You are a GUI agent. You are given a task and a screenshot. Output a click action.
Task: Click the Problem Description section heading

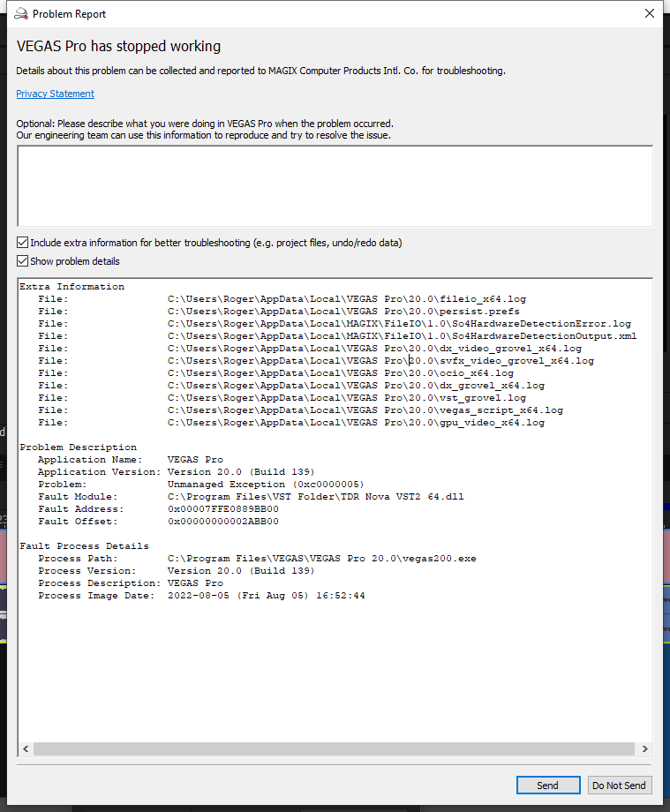pyautogui.click(x=79, y=447)
